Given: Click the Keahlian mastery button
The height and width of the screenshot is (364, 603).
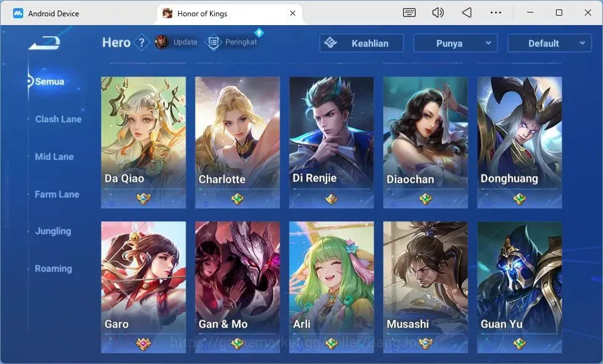Looking at the screenshot, I should pyautogui.click(x=362, y=43).
